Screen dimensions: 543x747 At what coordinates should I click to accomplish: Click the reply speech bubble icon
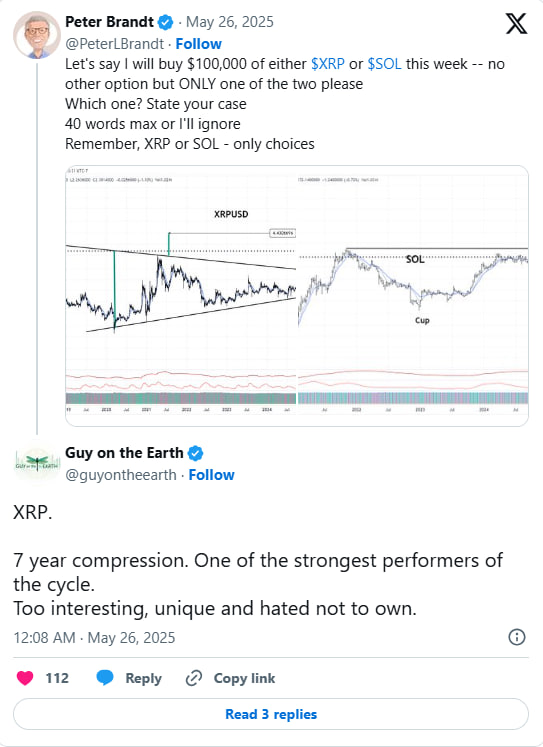[x=105, y=677]
